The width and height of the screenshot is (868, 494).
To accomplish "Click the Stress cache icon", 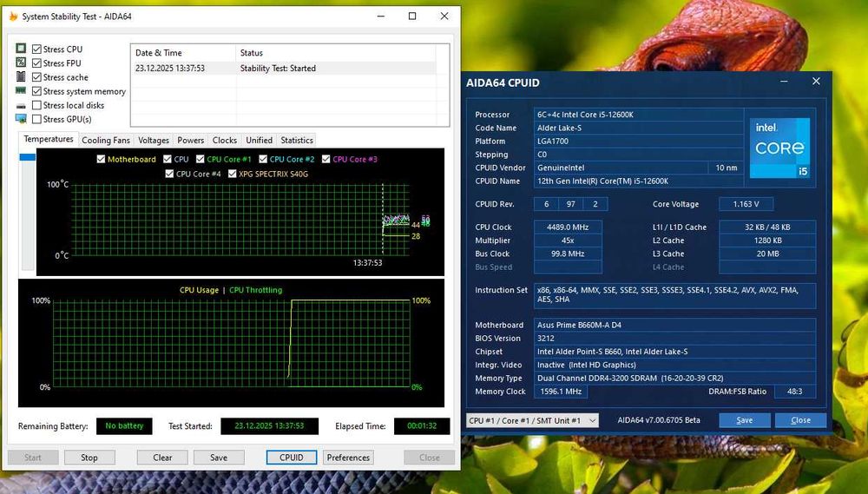I will (x=21, y=76).
